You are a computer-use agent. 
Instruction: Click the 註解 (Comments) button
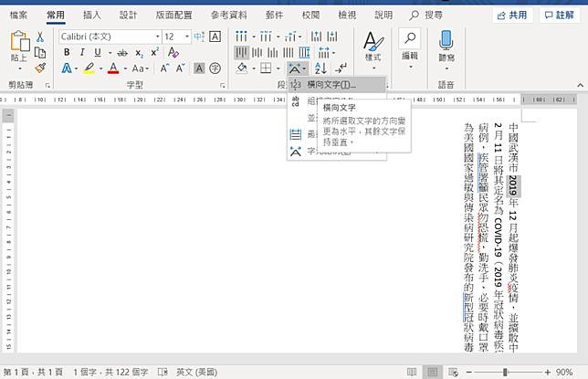point(560,15)
